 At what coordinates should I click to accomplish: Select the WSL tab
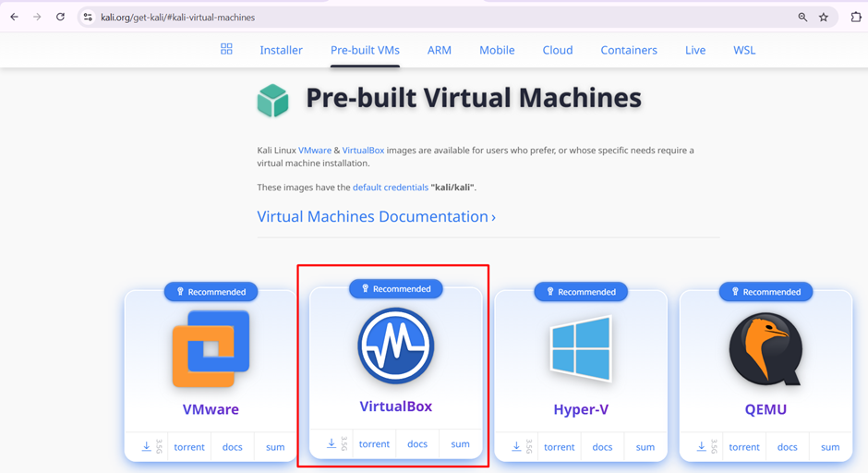click(x=743, y=50)
